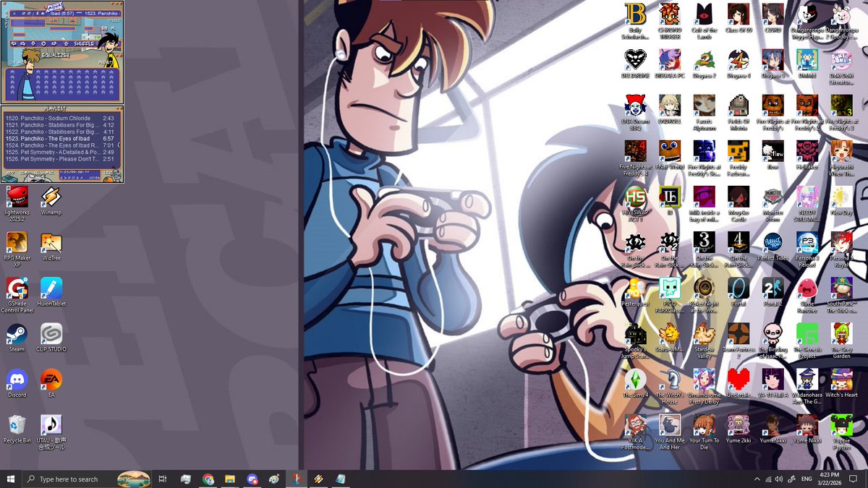Expand the hidden system tray icons
Screen dimensions: 868x488
(x=757, y=479)
